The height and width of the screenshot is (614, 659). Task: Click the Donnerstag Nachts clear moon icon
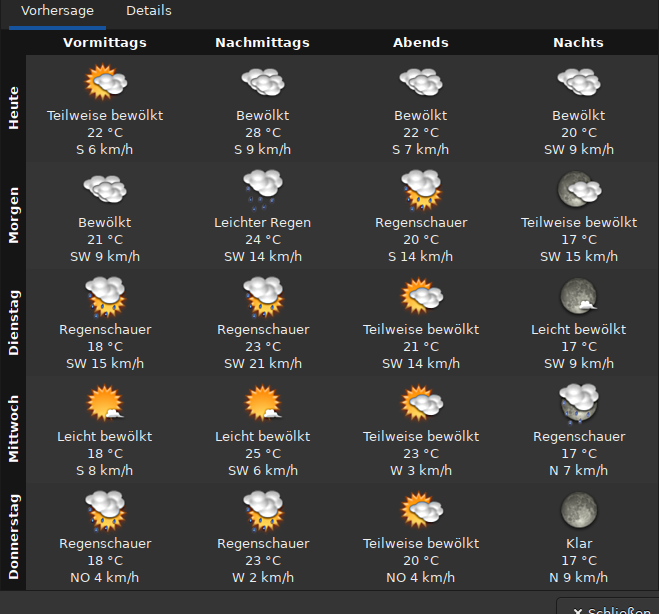[x=579, y=510]
